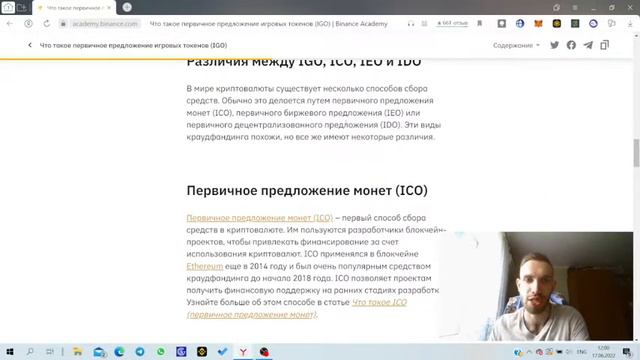This screenshot has width=640, height=360.
Task: Open the MetaMask fox extension
Action: tap(538, 24)
